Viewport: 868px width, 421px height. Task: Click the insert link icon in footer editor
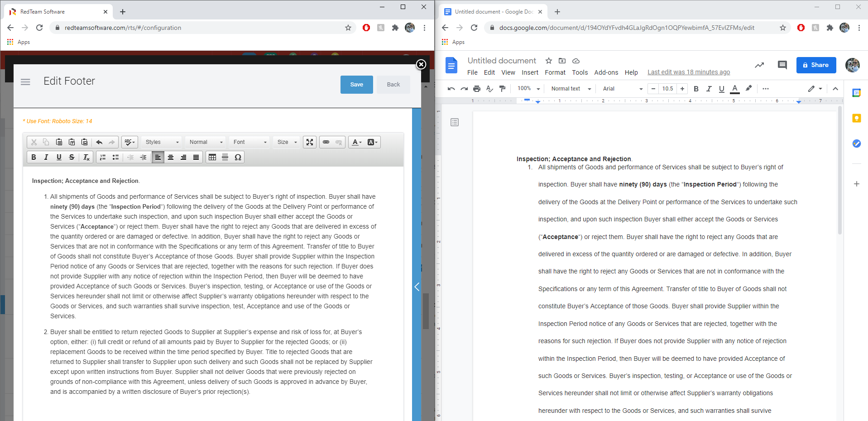[326, 142]
